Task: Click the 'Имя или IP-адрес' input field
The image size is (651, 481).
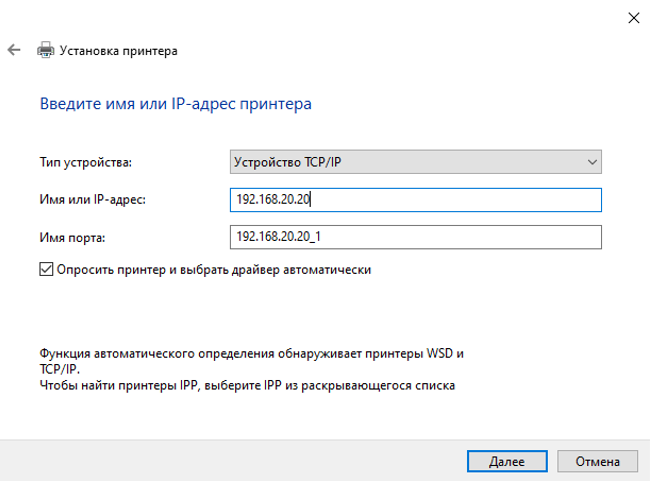Action: (x=415, y=200)
